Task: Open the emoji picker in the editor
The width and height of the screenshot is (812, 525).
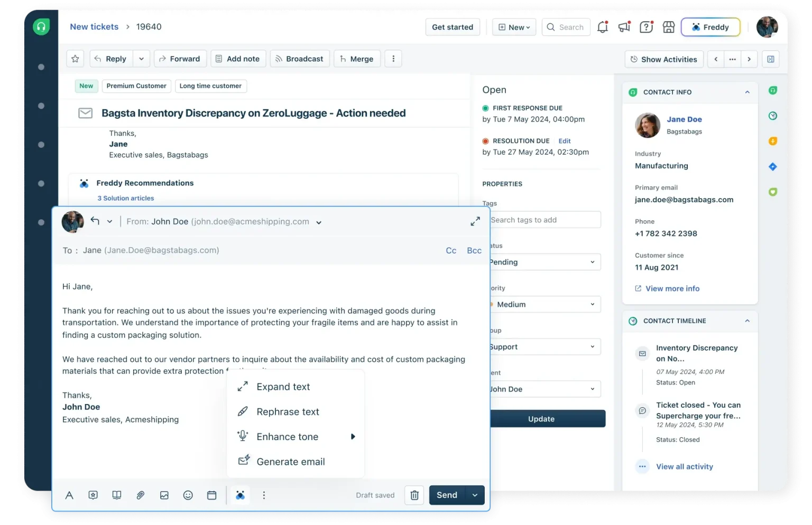Action: point(188,495)
